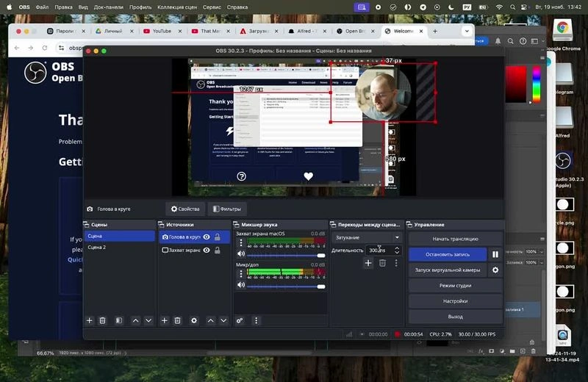Delete layer via Photoshop trash icon
The image size is (588, 382).
click(534, 351)
